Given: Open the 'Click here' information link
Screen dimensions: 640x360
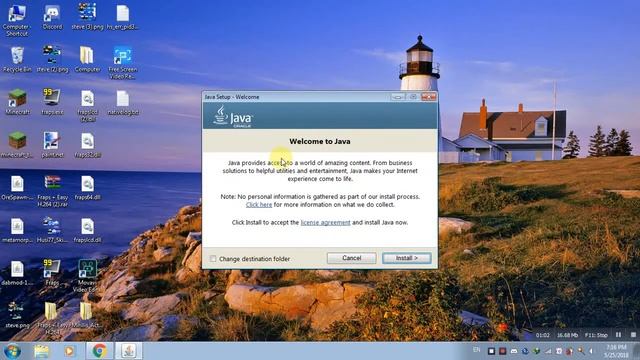Looking at the screenshot, I should click(x=259, y=204).
